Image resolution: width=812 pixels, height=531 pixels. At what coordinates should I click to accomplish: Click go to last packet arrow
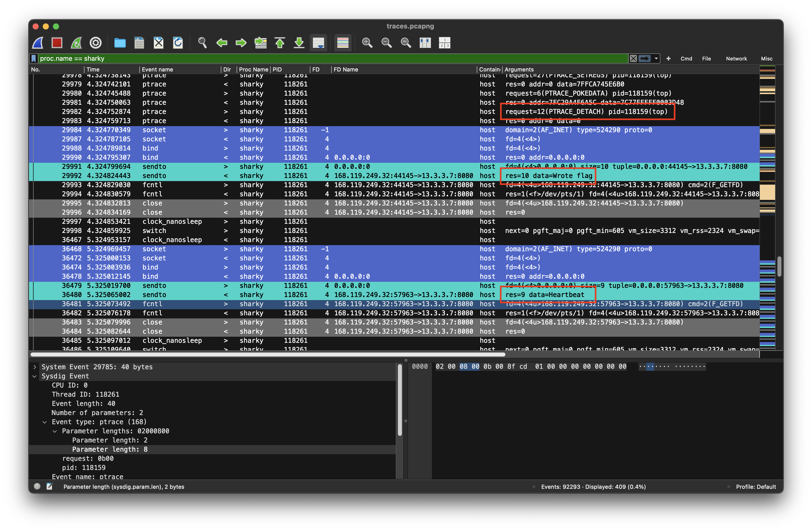coord(299,43)
